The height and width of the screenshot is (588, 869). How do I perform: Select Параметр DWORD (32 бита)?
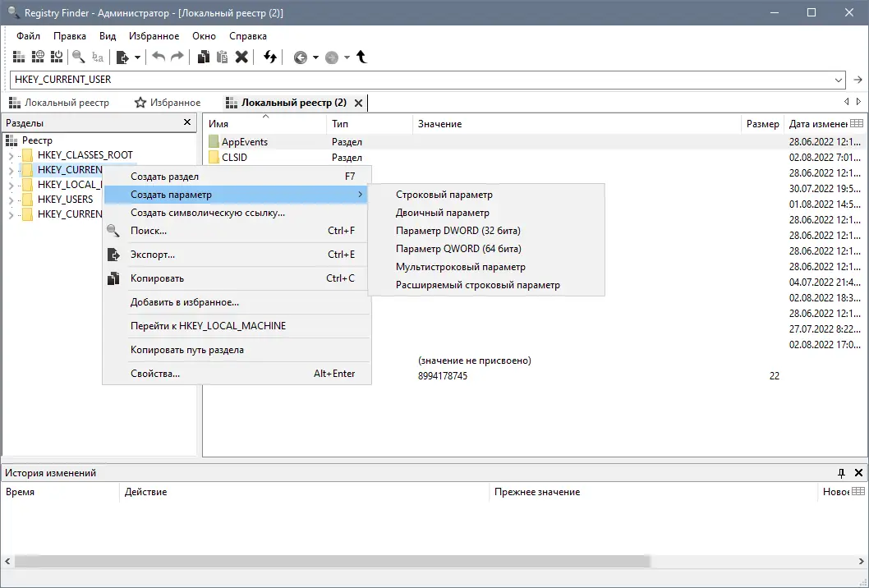(x=486, y=231)
